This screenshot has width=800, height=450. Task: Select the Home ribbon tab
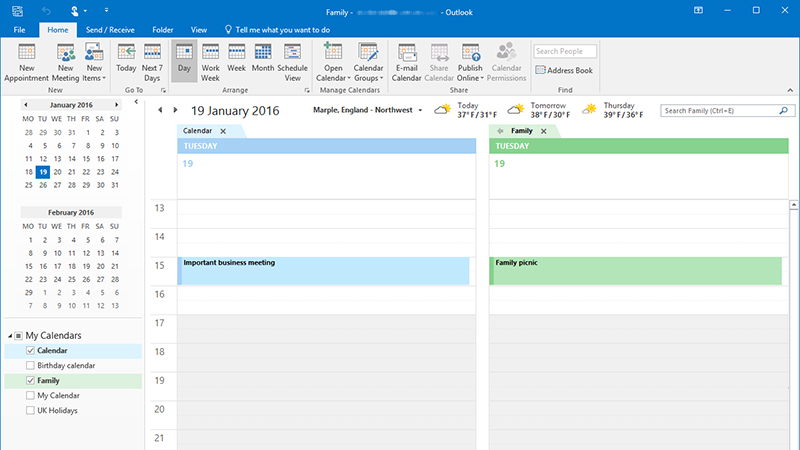click(58, 30)
